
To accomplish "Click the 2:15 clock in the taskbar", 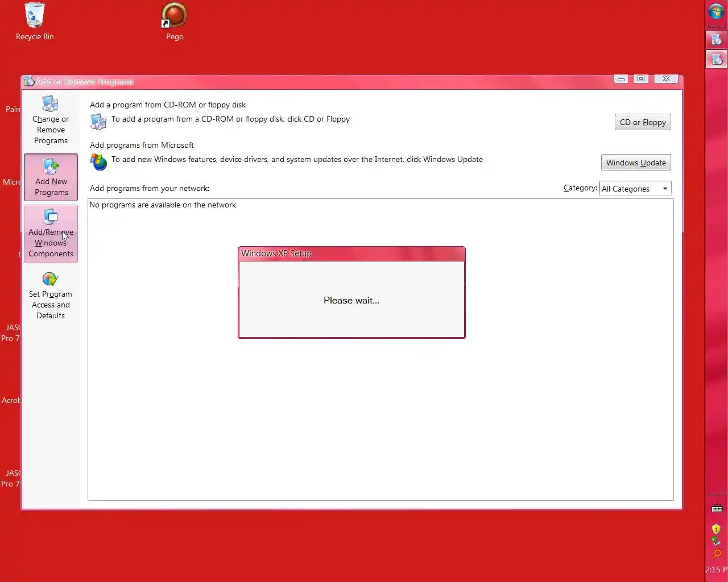I will coord(716,569).
